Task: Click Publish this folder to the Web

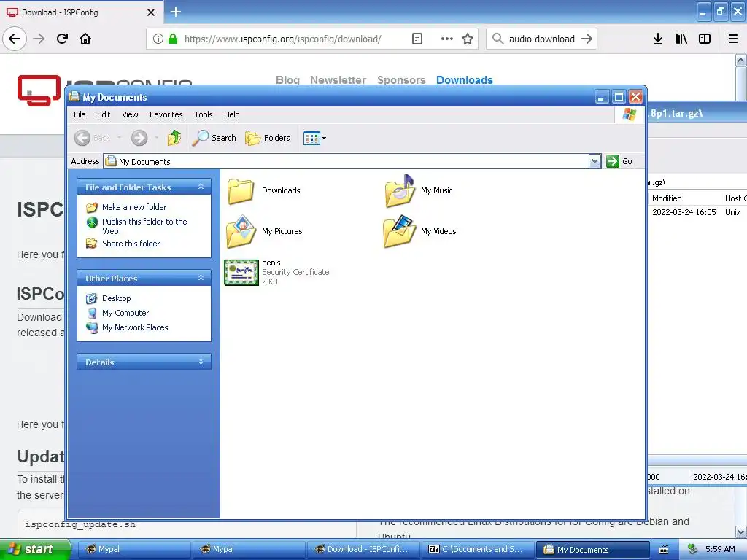Action: click(144, 226)
